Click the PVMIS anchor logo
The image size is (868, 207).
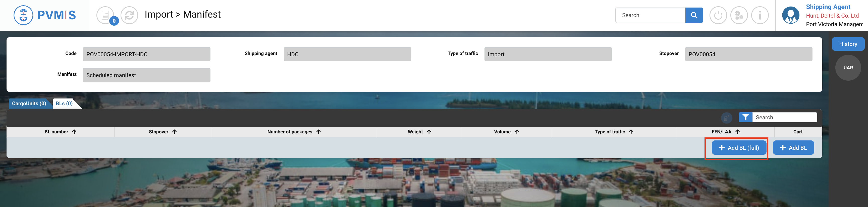click(23, 15)
